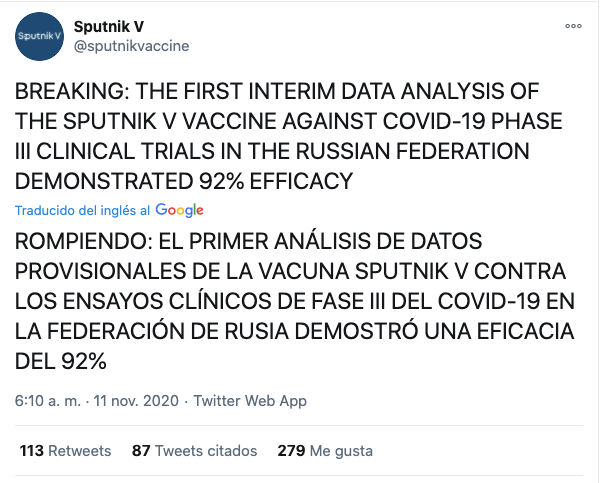Open the Twitter Web App source link

250,401
